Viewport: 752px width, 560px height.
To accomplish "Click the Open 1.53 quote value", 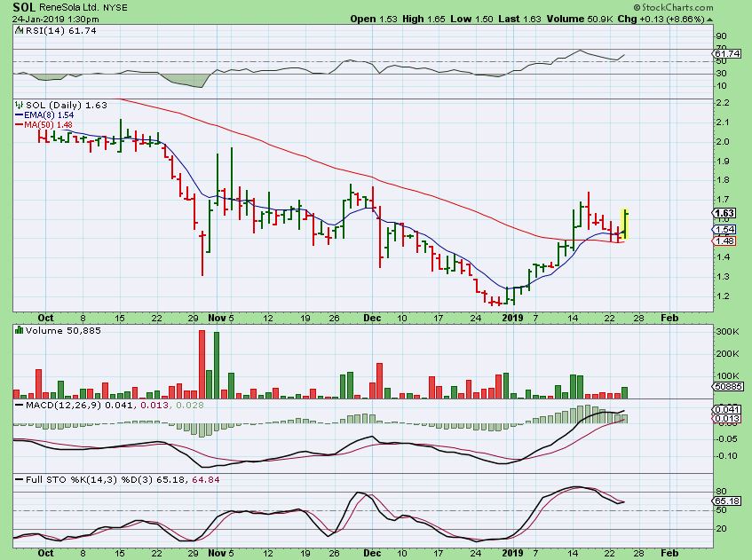I will 374,20.
